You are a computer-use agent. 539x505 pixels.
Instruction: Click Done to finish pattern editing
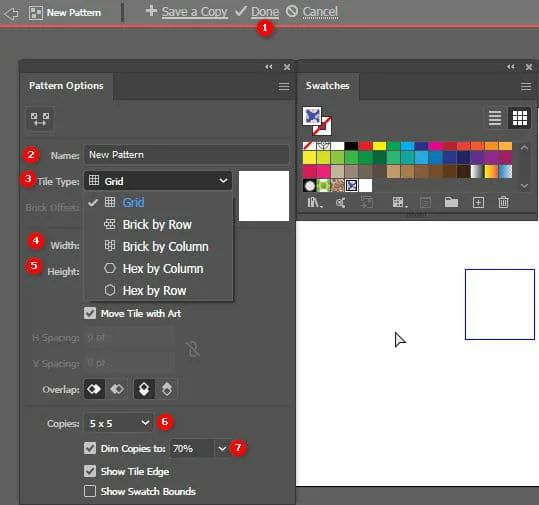pos(265,12)
